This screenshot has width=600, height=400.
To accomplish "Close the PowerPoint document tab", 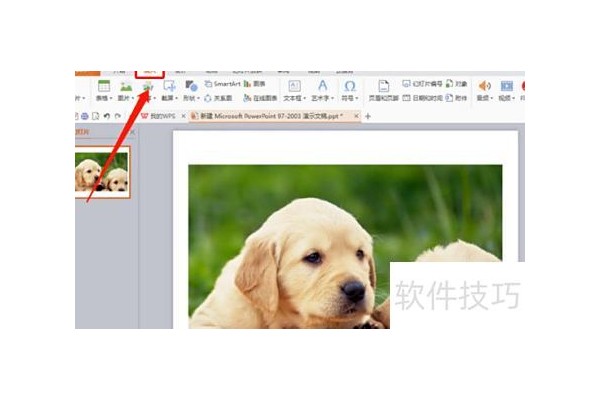I will click(x=356, y=116).
